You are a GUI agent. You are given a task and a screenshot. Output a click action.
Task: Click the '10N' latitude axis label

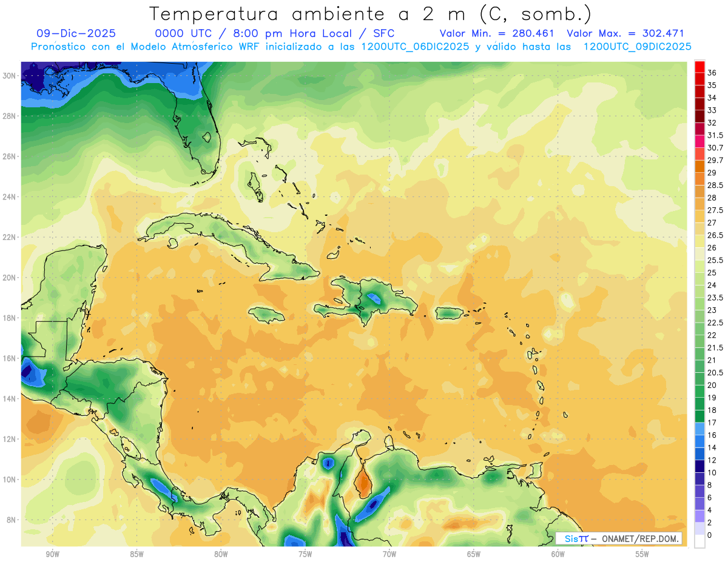click(10, 480)
